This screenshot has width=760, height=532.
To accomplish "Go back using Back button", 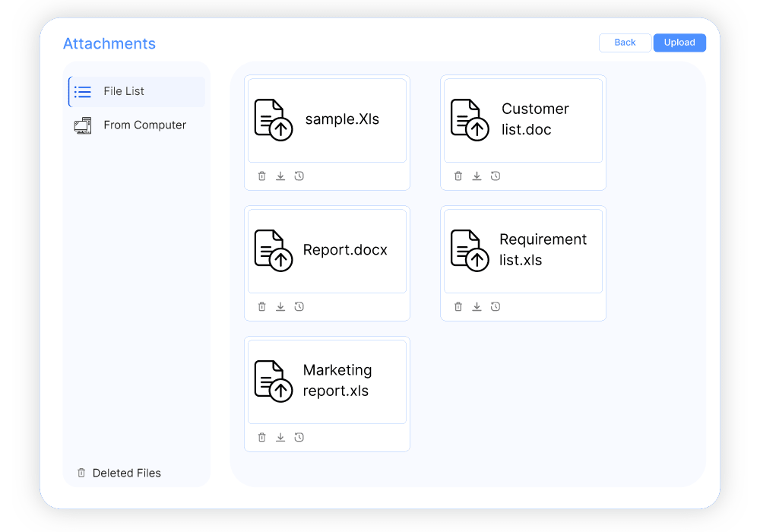I will click(625, 43).
